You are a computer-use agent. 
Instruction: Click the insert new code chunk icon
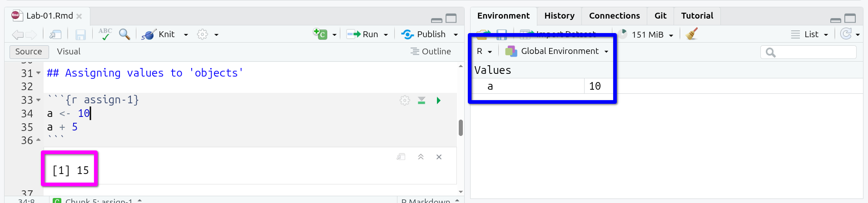click(x=320, y=34)
